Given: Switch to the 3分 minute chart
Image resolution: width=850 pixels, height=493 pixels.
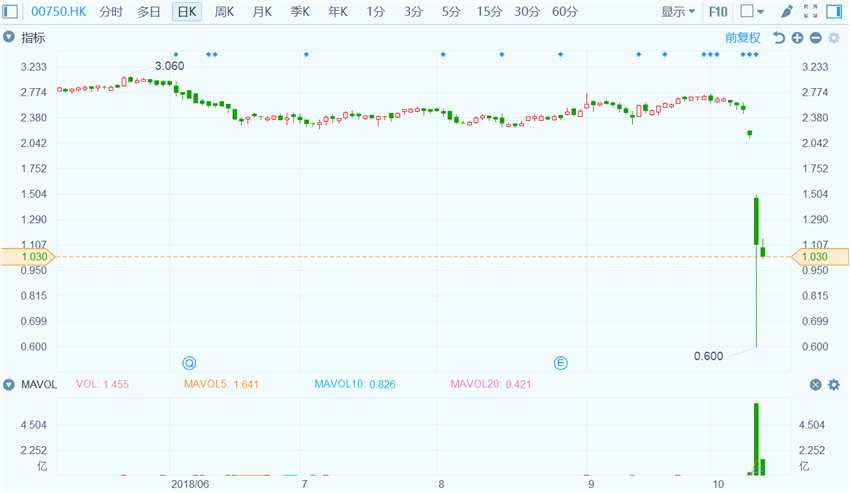Looking at the screenshot, I should [x=413, y=11].
